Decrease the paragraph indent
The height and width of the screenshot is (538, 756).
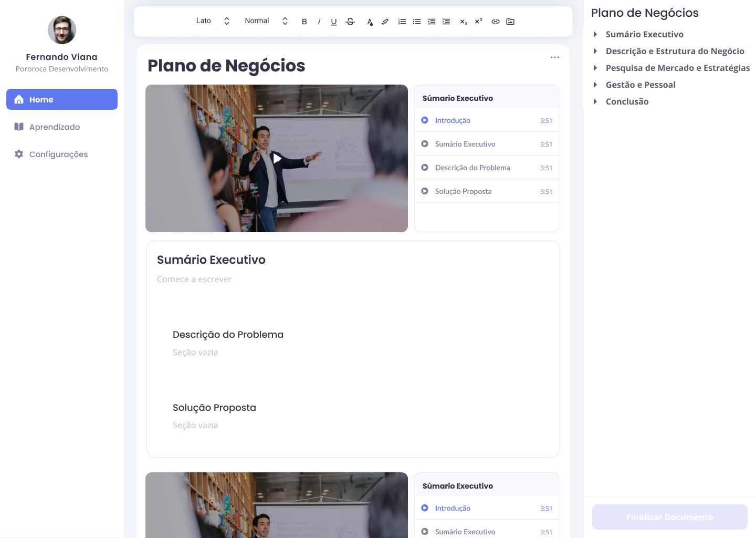pyautogui.click(x=432, y=22)
